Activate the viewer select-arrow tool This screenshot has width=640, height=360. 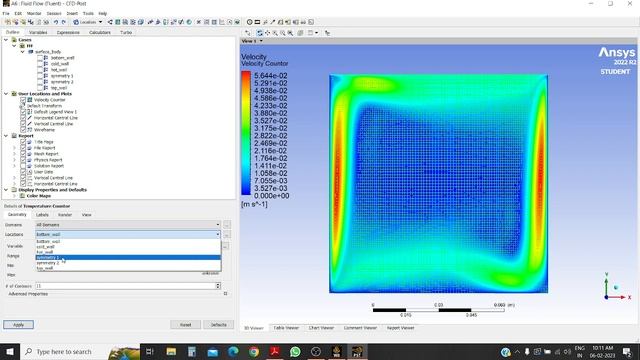248,33
